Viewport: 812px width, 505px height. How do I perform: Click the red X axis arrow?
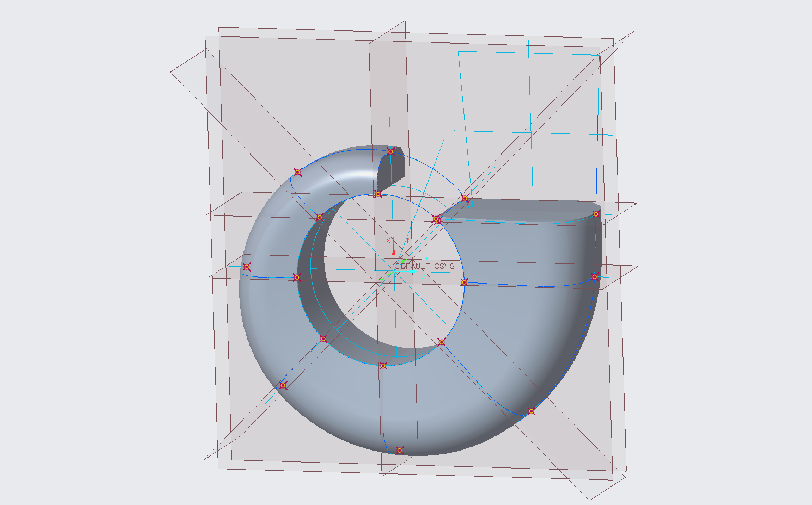pos(393,251)
